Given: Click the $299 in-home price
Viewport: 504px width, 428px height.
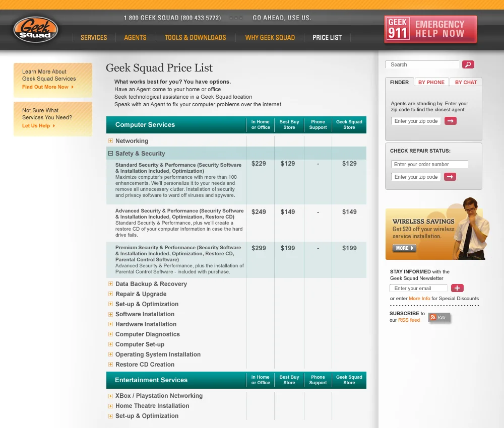Looking at the screenshot, I should (x=259, y=248).
